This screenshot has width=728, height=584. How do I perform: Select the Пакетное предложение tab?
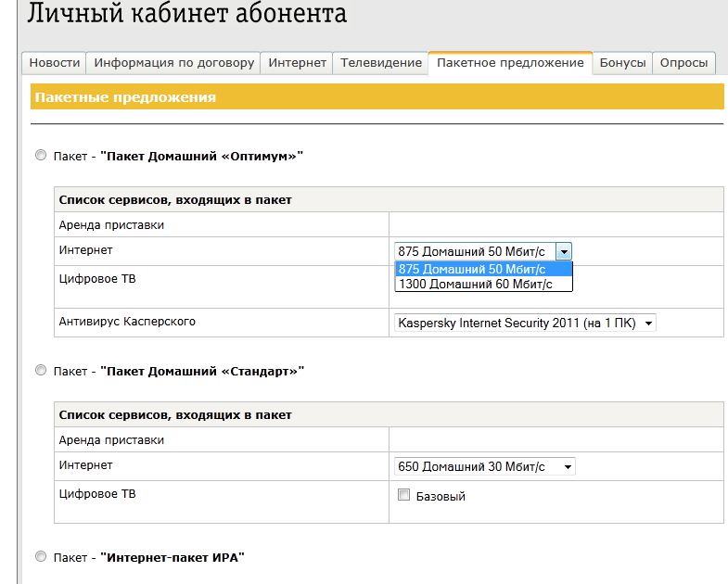click(x=510, y=63)
